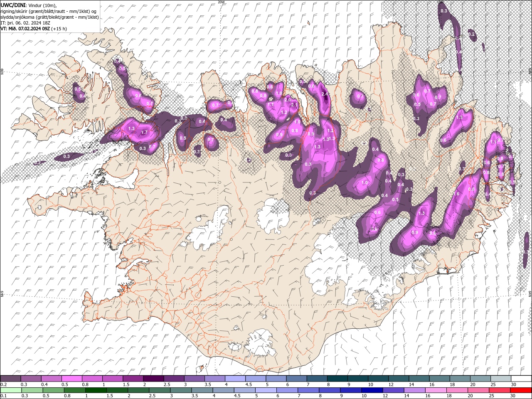Pick the dark teal 8–9 swatch, upper legend row
The width and height of the screenshot is (532, 399).
coord(337,379)
